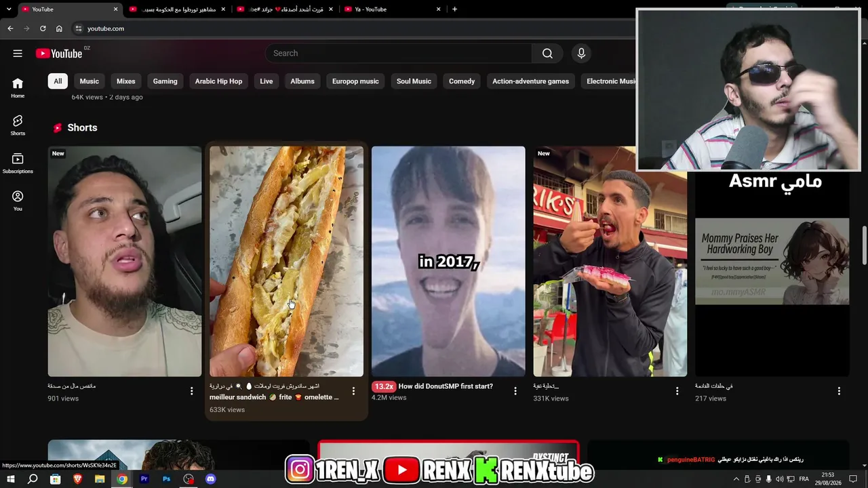Open the sandwich short thumbnail
Screen dimensions: 868x488
click(x=286, y=262)
